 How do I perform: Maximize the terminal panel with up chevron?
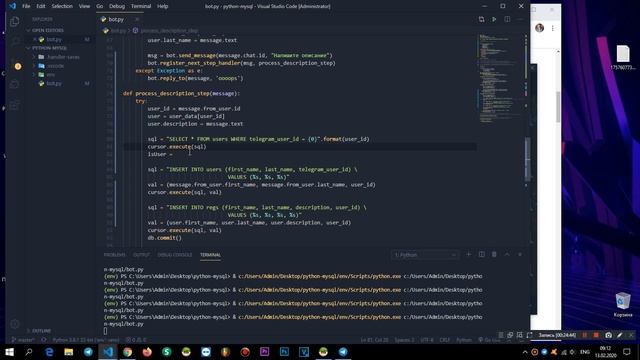tap(507, 254)
